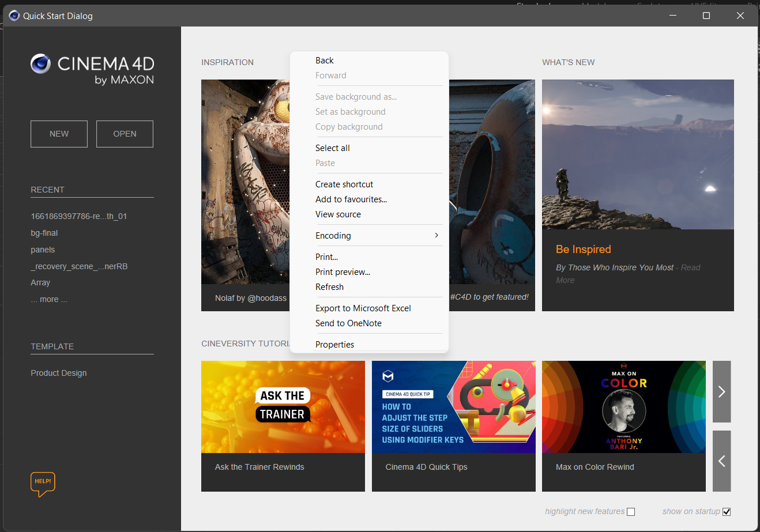Viewport: 760px width, 532px height.
Task: Choose Print... in the context menu
Action: coord(326,257)
